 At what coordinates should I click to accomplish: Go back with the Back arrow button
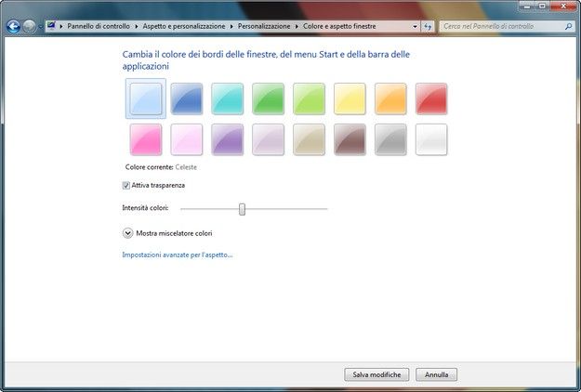pyautogui.click(x=13, y=26)
